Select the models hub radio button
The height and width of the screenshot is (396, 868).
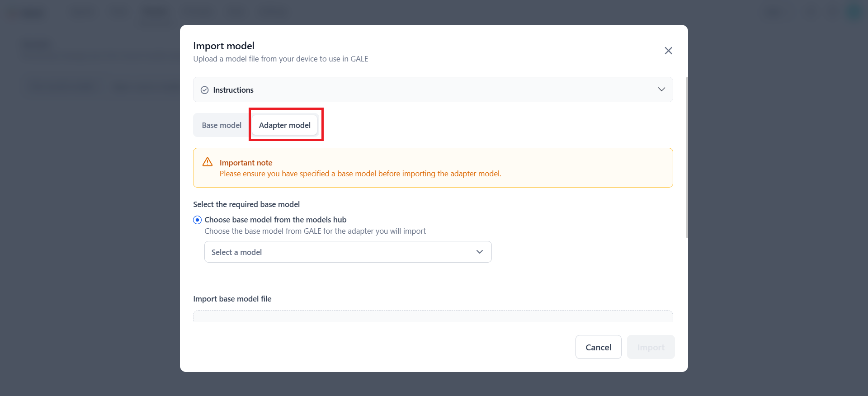pyautogui.click(x=198, y=220)
